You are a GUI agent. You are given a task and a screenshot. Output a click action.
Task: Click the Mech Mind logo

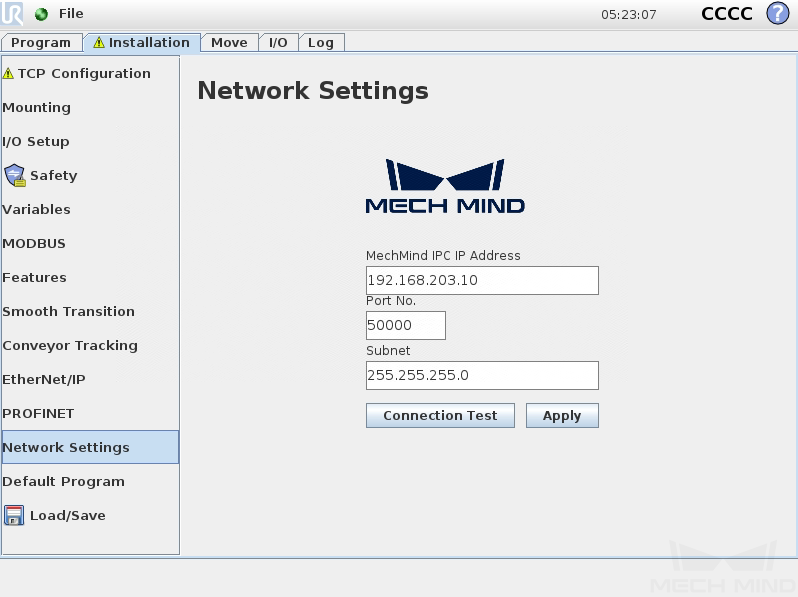click(x=445, y=186)
